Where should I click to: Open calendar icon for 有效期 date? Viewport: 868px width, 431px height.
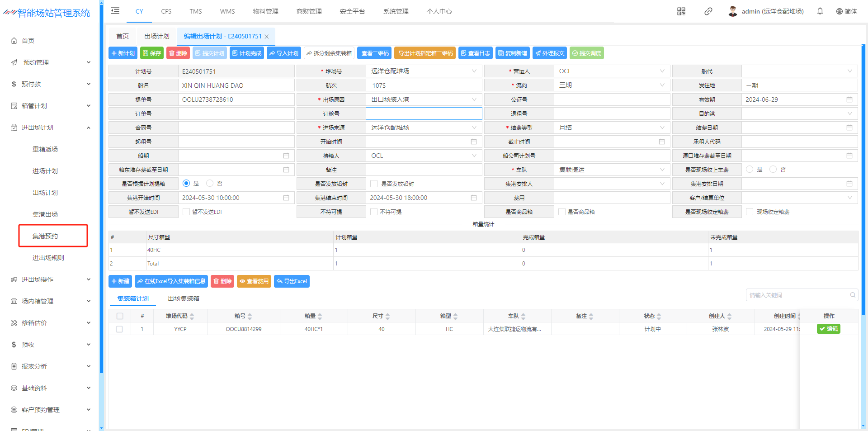click(849, 99)
